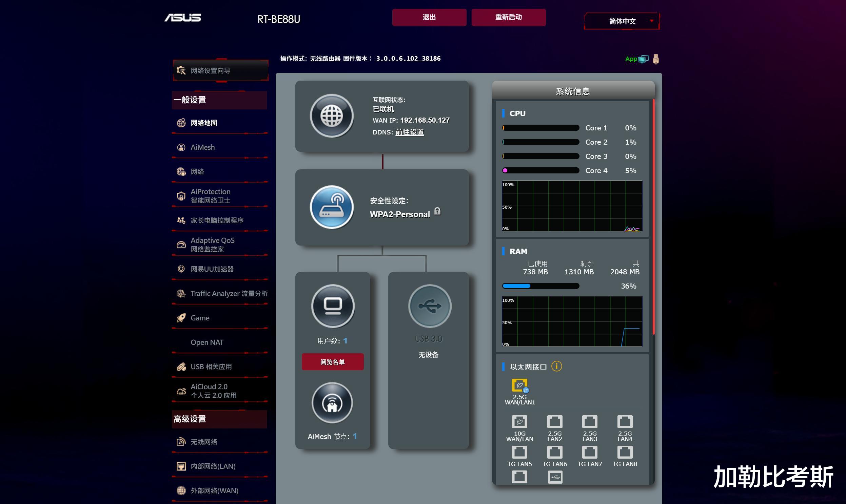Open the AiMesh menu item
This screenshot has height=504, width=846.
pyautogui.click(x=202, y=147)
